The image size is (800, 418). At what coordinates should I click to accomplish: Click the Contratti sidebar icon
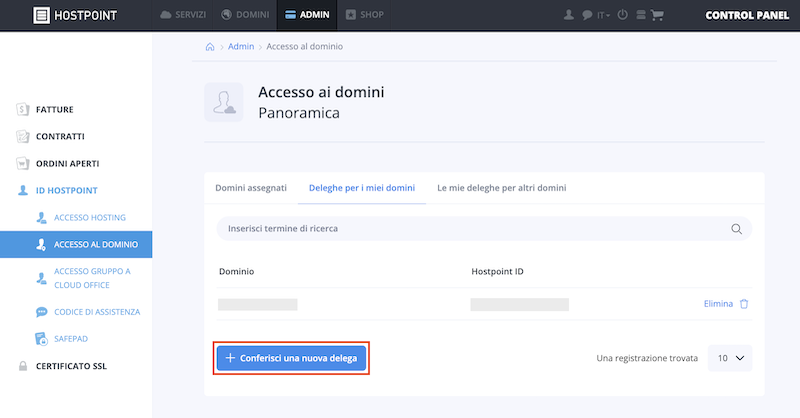(x=22, y=136)
